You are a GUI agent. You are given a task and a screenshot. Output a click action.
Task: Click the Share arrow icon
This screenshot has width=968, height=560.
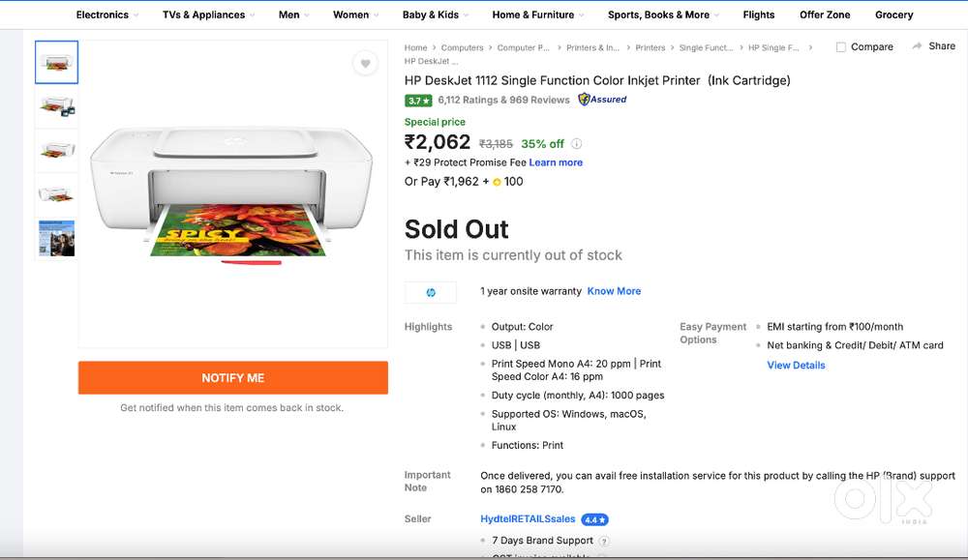[x=917, y=46]
